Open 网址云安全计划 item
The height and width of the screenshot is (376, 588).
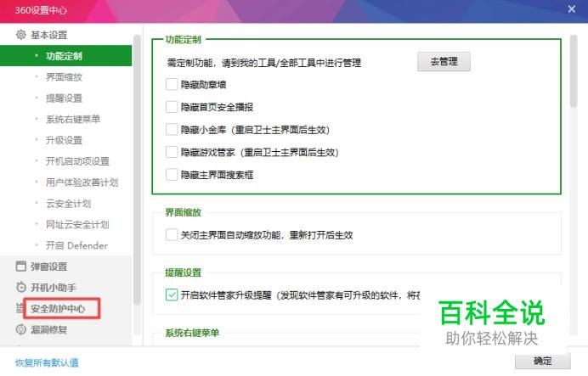[77, 224]
